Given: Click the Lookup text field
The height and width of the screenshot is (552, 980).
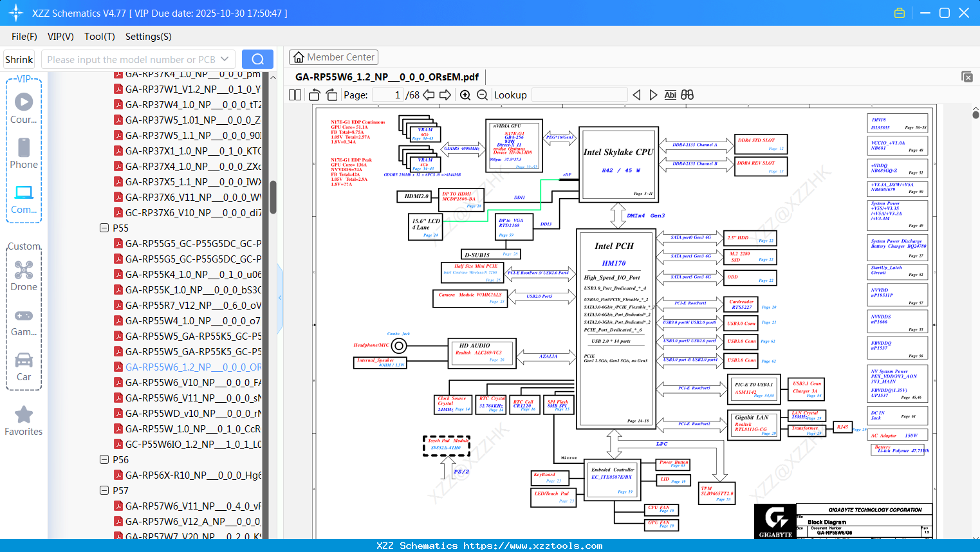Looking at the screenshot, I should (579, 95).
